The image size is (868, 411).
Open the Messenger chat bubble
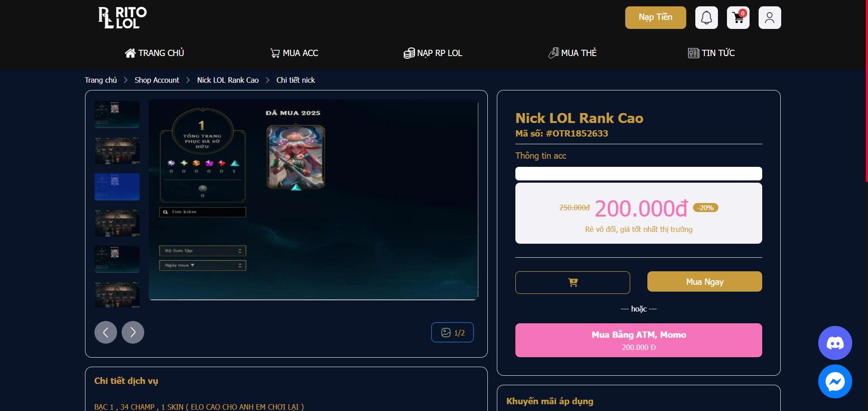(x=835, y=382)
